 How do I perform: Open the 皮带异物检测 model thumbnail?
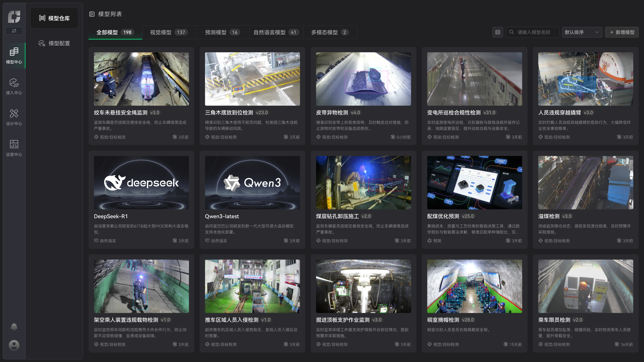coord(363,79)
